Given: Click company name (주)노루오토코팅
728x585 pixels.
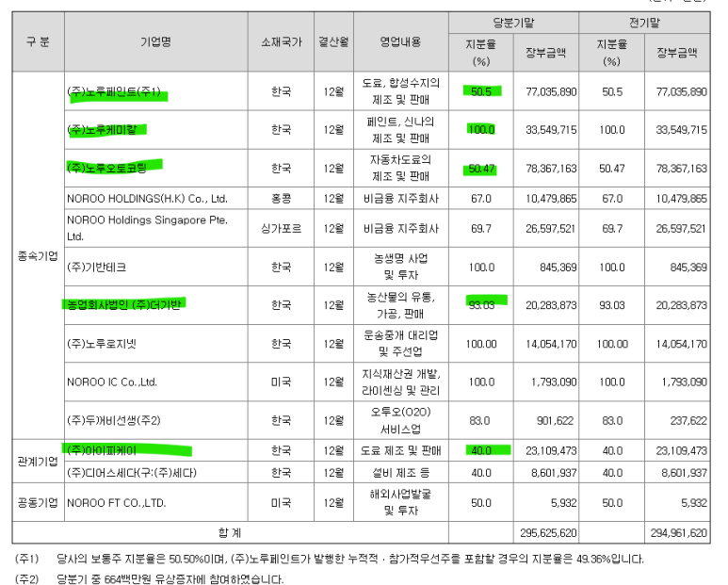Looking at the screenshot, I should [107, 168].
